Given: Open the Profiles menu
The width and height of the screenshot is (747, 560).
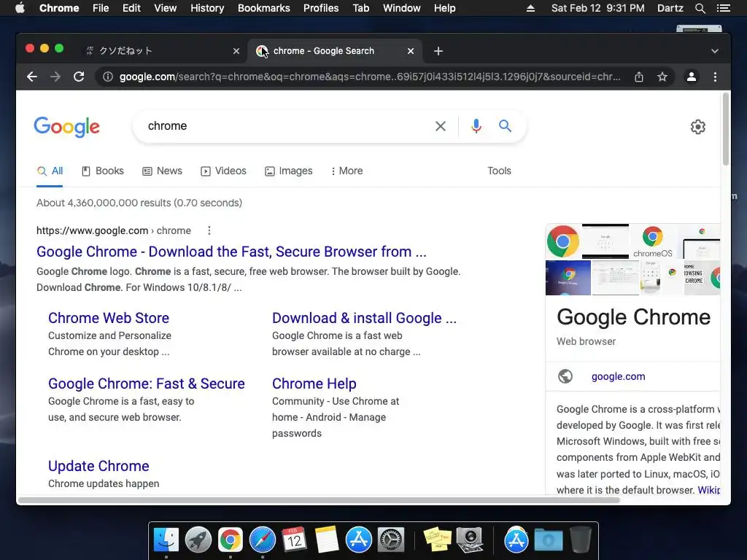Looking at the screenshot, I should pos(321,8).
